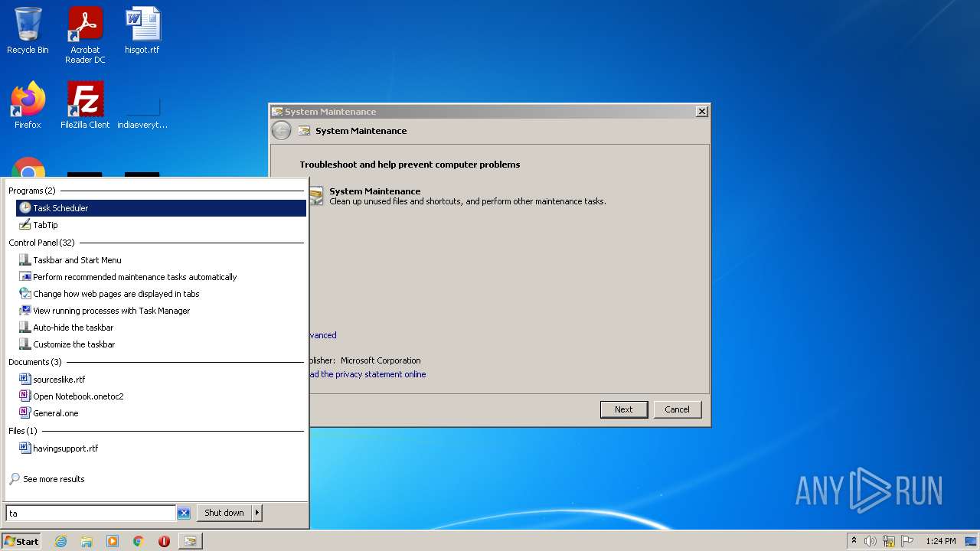Open sourceslike.rtf document result
The image size is (980, 551).
[161, 380]
